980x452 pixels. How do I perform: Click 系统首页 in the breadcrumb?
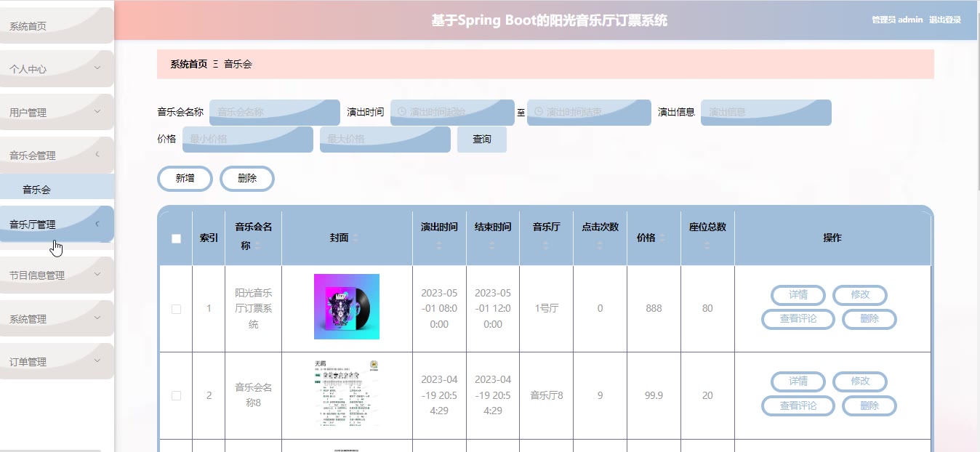click(x=189, y=64)
